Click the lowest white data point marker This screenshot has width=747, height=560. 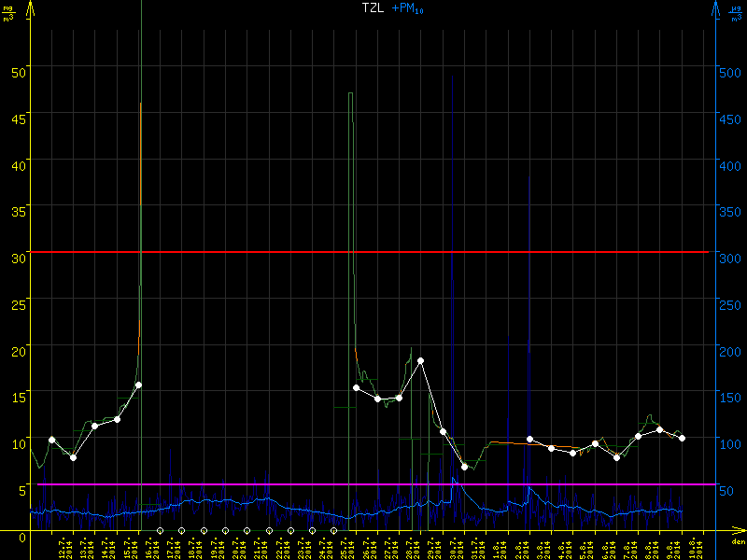465,467
